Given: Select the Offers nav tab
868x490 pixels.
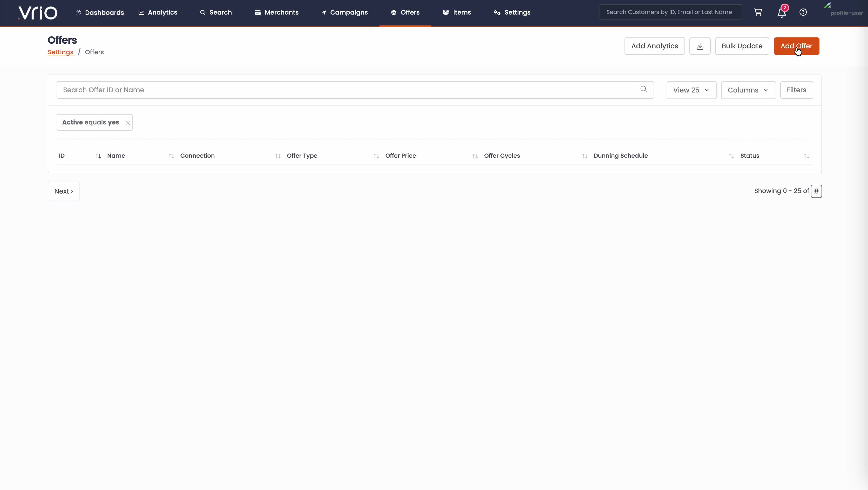Looking at the screenshot, I should [x=405, y=12].
